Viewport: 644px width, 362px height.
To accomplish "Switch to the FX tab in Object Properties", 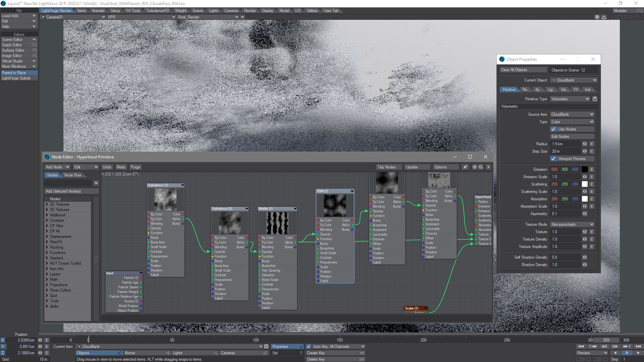I will click(576, 90).
